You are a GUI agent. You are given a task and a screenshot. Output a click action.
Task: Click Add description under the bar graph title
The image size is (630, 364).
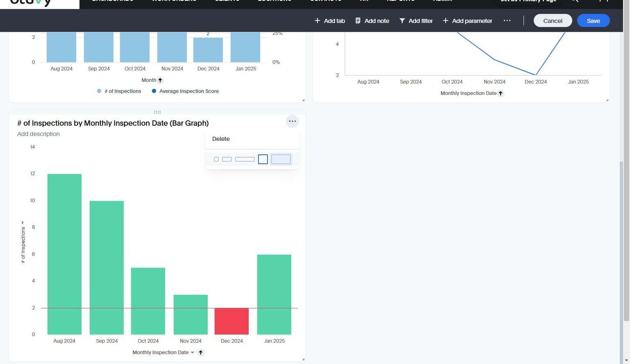[39, 134]
